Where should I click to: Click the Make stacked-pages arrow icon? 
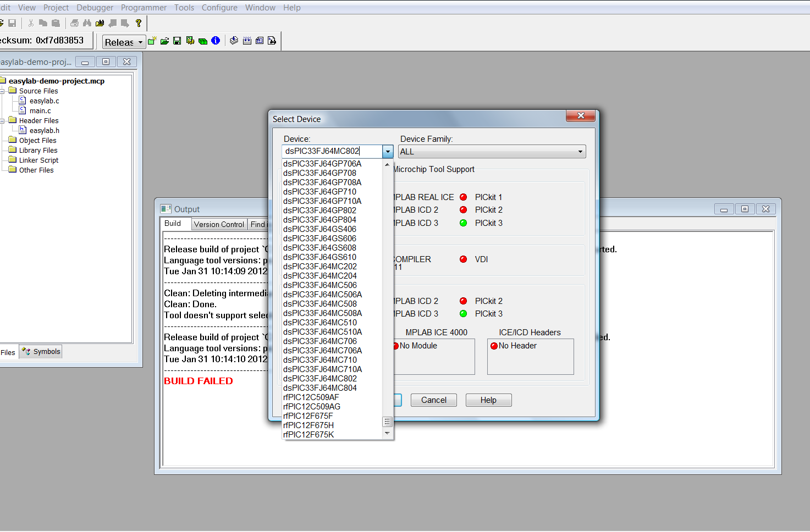[234, 41]
